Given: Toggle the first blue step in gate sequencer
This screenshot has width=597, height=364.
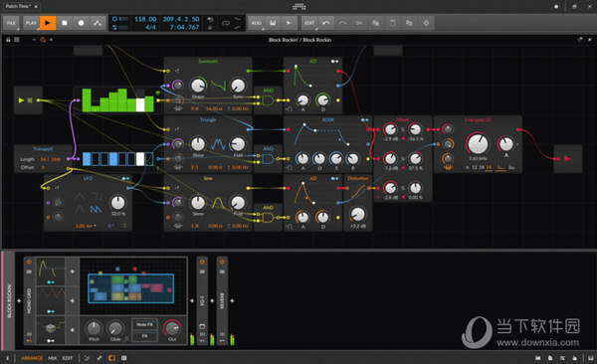Looking at the screenshot, I should pyautogui.click(x=87, y=159).
